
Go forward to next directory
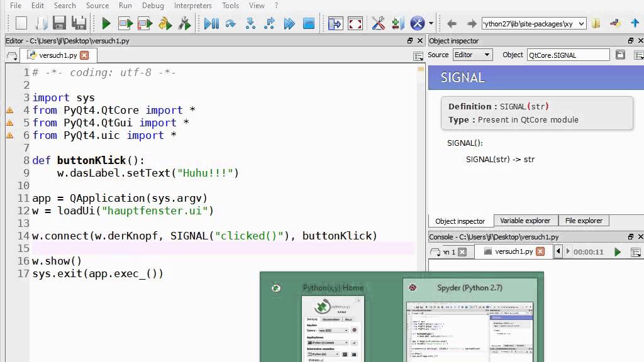coord(472,24)
